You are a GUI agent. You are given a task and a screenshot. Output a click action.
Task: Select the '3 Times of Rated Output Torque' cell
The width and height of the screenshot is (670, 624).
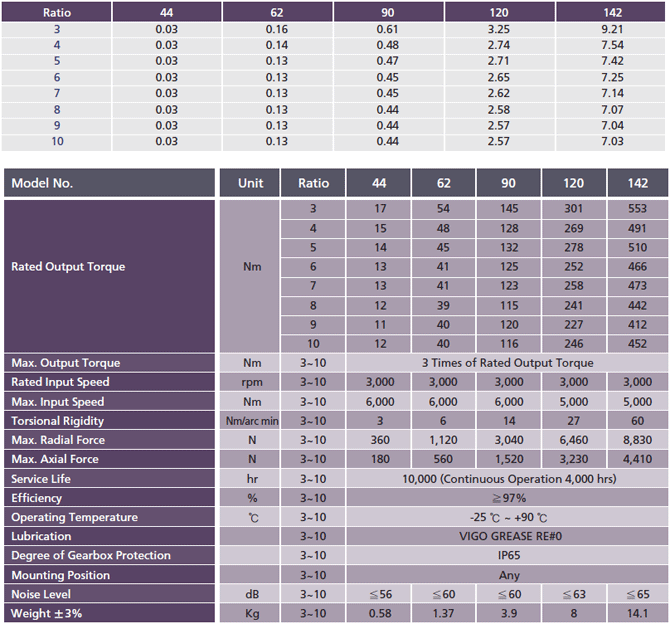(x=507, y=363)
